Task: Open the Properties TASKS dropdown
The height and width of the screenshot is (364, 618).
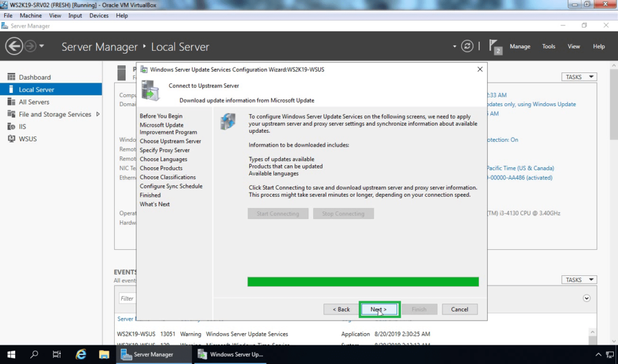Action: [579, 77]
